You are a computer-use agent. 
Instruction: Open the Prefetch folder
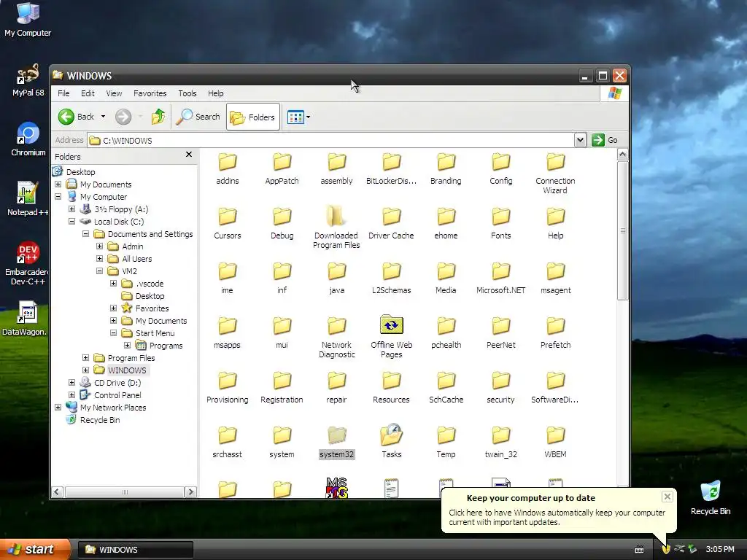click(555, 326)
